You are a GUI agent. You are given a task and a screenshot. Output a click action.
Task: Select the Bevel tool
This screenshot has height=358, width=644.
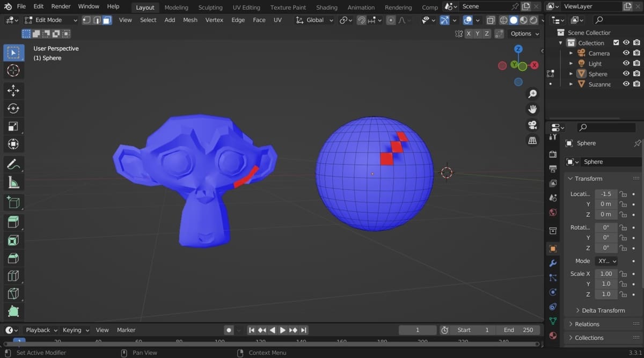coord(13,258)
